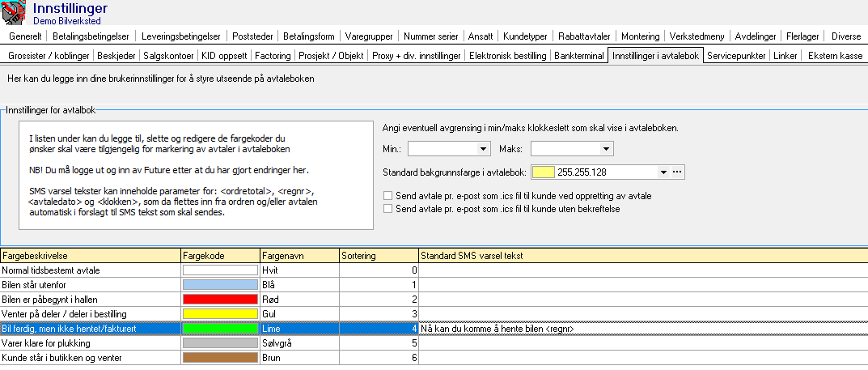Click SMS text cell for Bil ferdig row
The image size is (868, 370).
pos(642,328)
